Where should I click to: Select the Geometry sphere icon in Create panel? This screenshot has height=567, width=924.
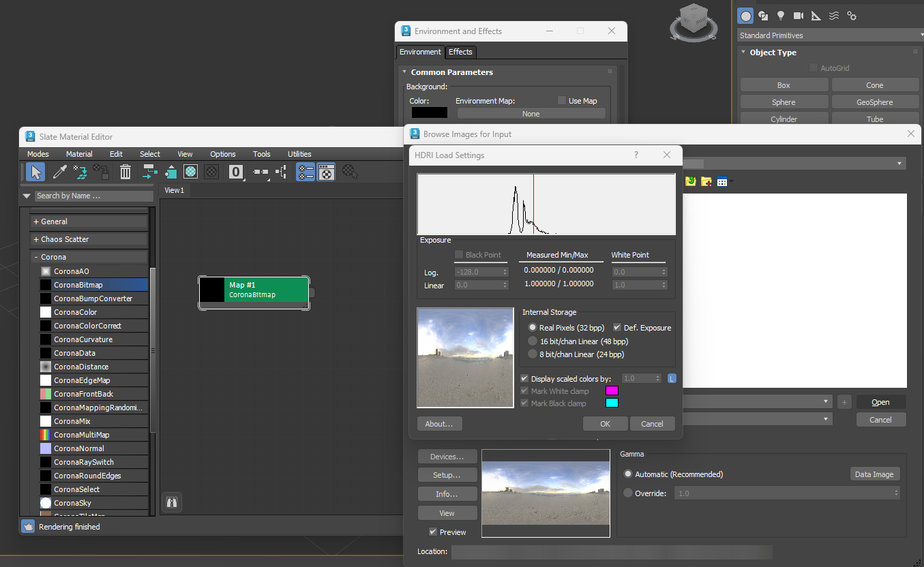pos(746,16)
